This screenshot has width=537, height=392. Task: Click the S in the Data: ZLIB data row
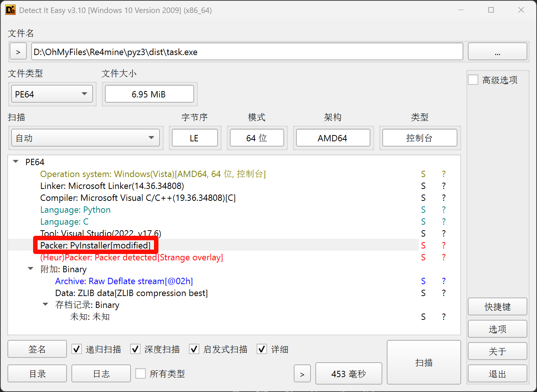[x=423, y=293]
